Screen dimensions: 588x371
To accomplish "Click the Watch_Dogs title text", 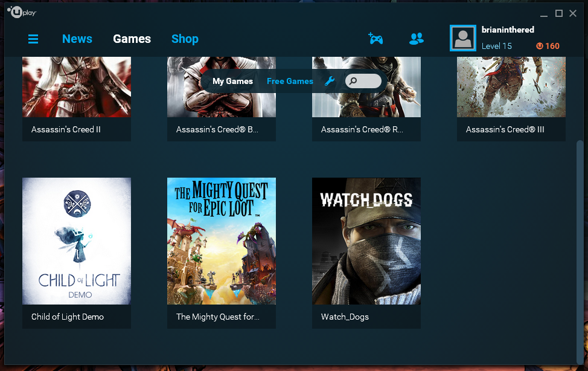I will point(345,317).
